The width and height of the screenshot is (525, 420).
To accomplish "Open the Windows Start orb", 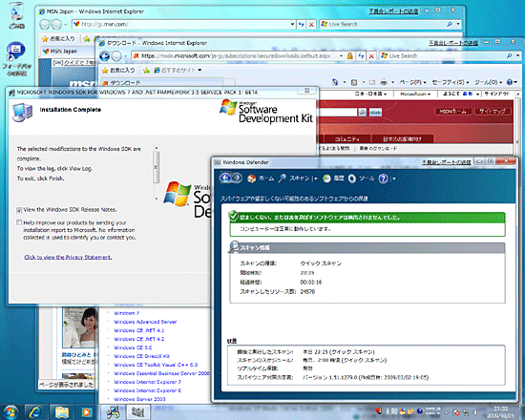I will click(x=10, y=412).
